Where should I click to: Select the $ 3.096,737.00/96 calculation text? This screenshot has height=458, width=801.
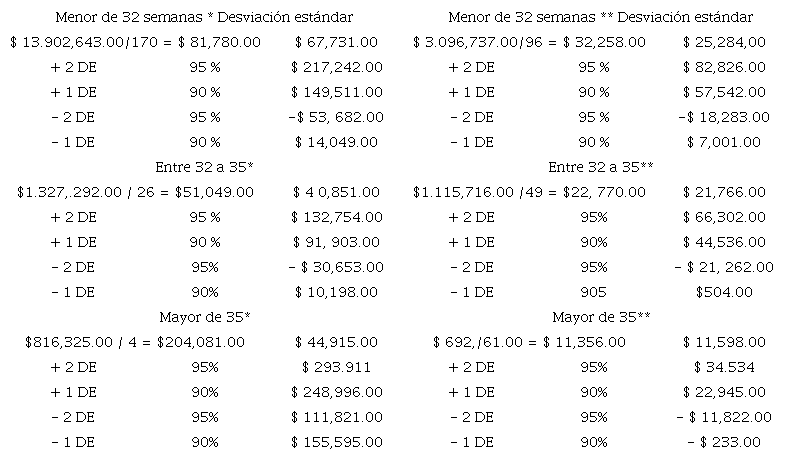coord(529,43)
